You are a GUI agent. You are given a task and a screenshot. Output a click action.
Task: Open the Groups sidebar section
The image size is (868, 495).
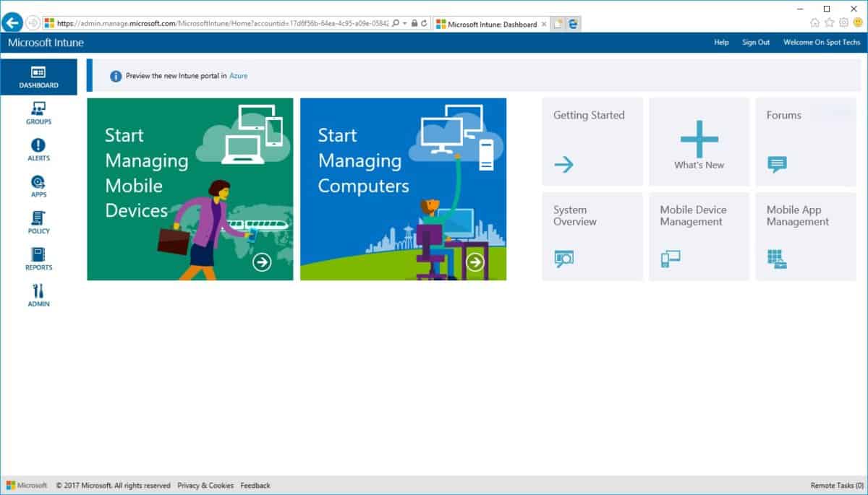pos(39,113)
